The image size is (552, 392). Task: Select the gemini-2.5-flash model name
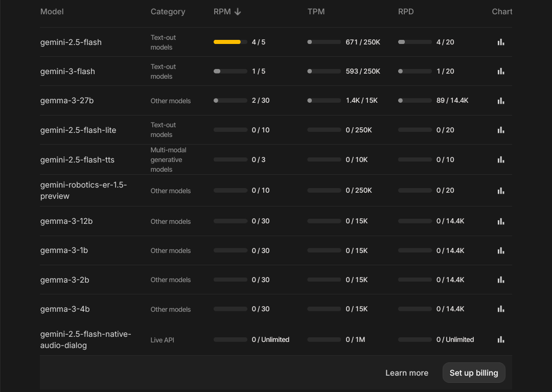coord(71,42)
